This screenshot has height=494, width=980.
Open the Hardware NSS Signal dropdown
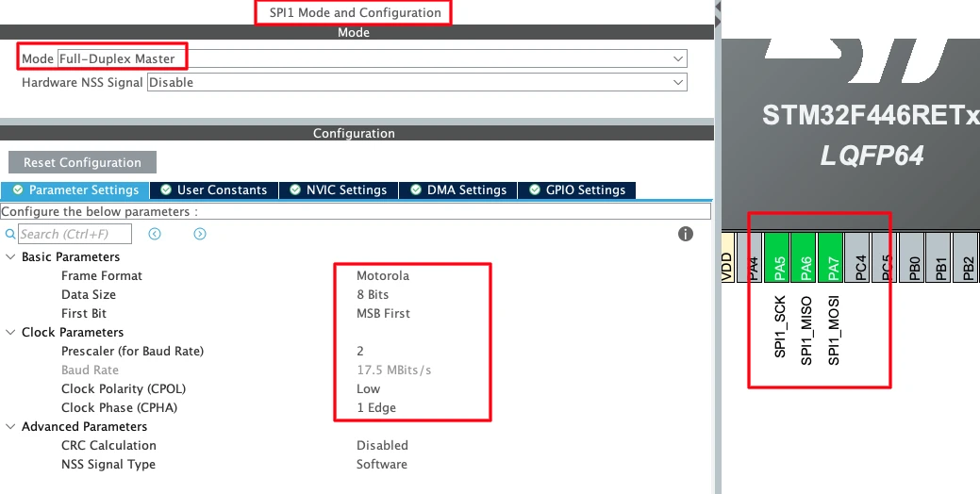coord(417,82)
